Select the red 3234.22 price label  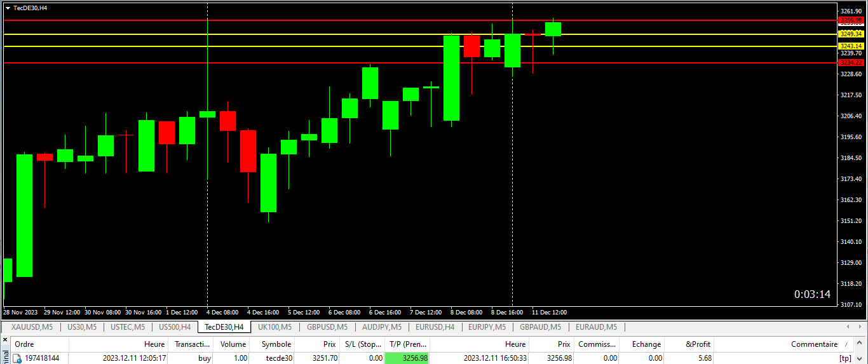pos(851,62)
